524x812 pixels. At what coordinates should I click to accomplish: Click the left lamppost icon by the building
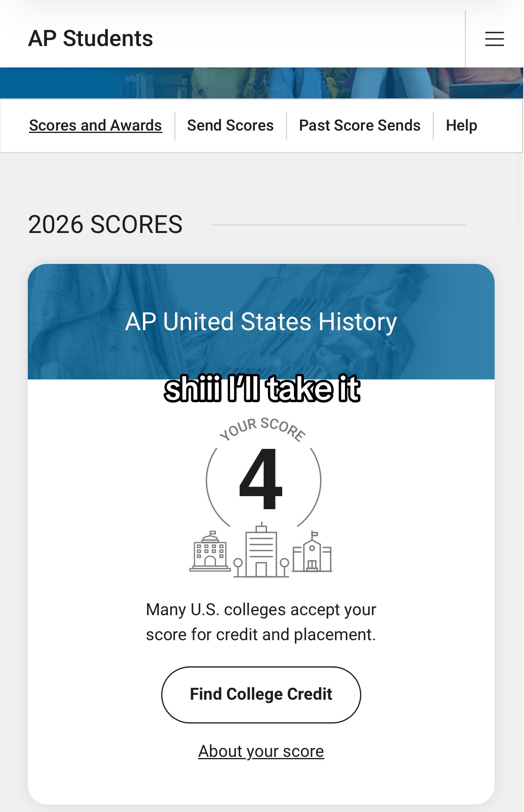[x=238, y=568]
